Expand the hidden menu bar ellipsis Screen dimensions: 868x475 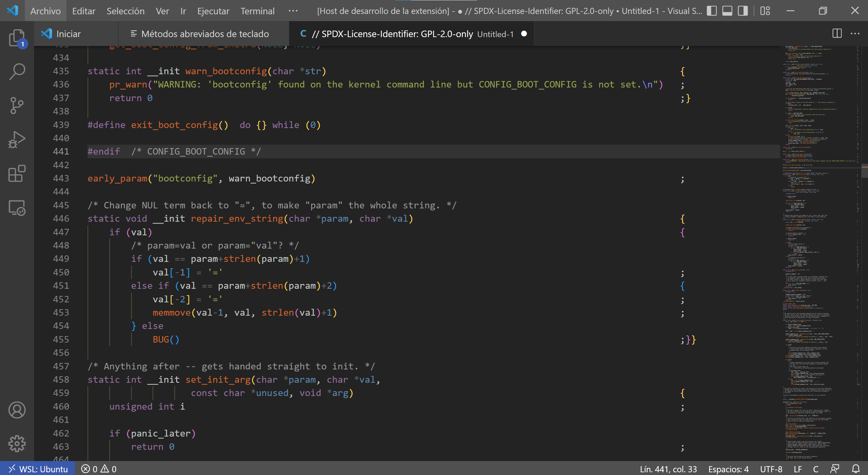[x=293, y=11]
